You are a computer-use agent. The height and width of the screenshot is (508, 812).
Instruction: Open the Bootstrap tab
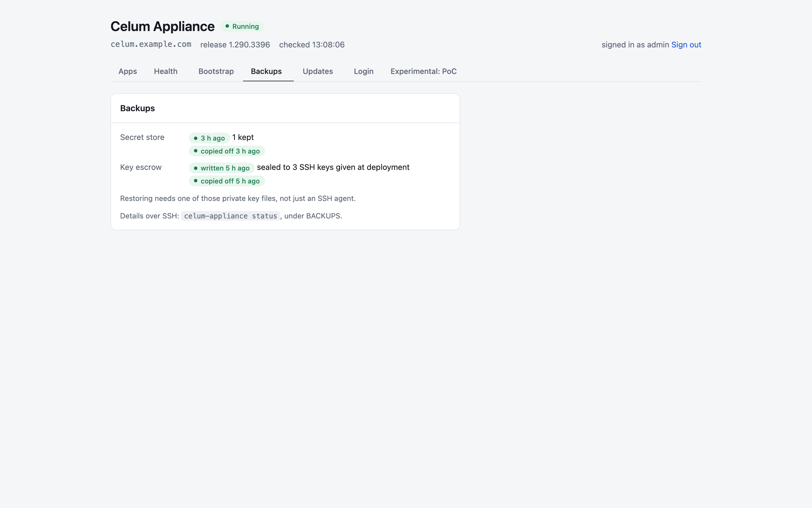(x=216, y=71)
